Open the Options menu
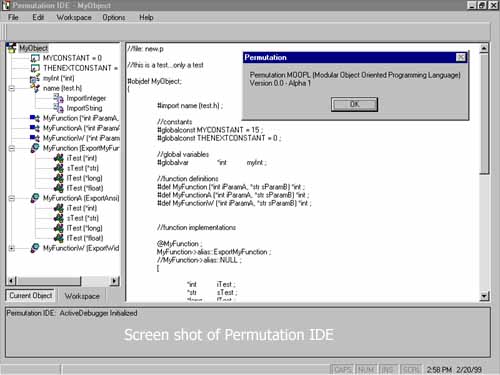This screenshot has width=500, height=375. pos(114,17)
